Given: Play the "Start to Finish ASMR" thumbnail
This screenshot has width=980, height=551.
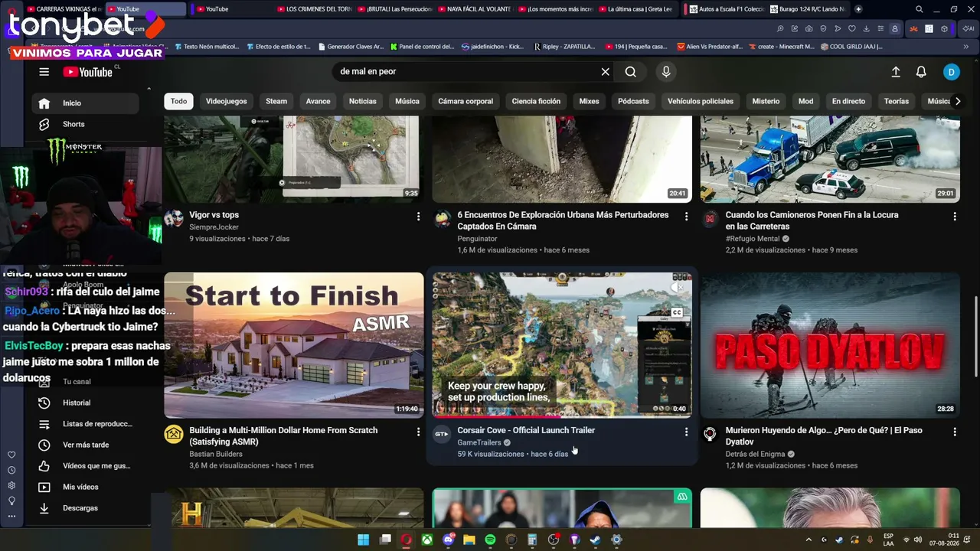Looking at the screenshot, I should pyautogui.click(x=294, y=345).
